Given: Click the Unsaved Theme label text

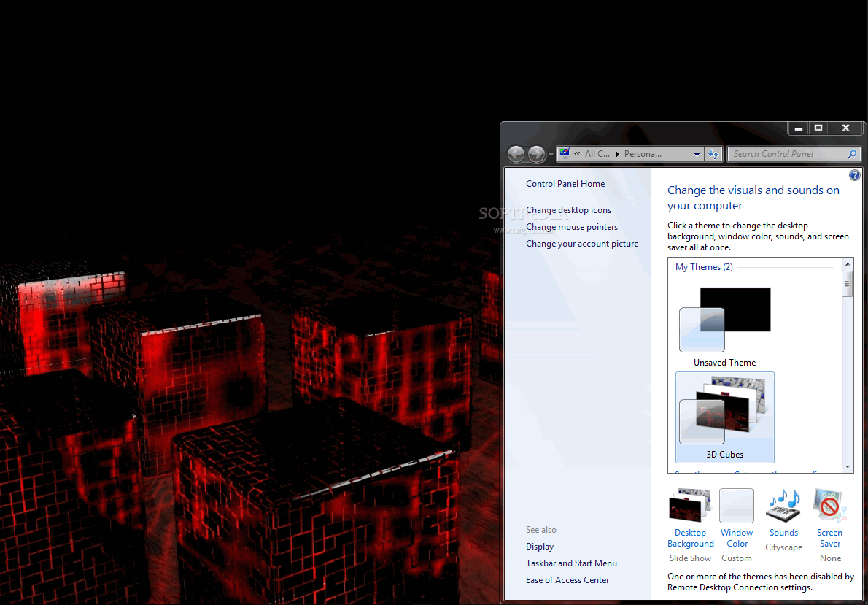Looking at the screenshot, I should click(724, 362).
